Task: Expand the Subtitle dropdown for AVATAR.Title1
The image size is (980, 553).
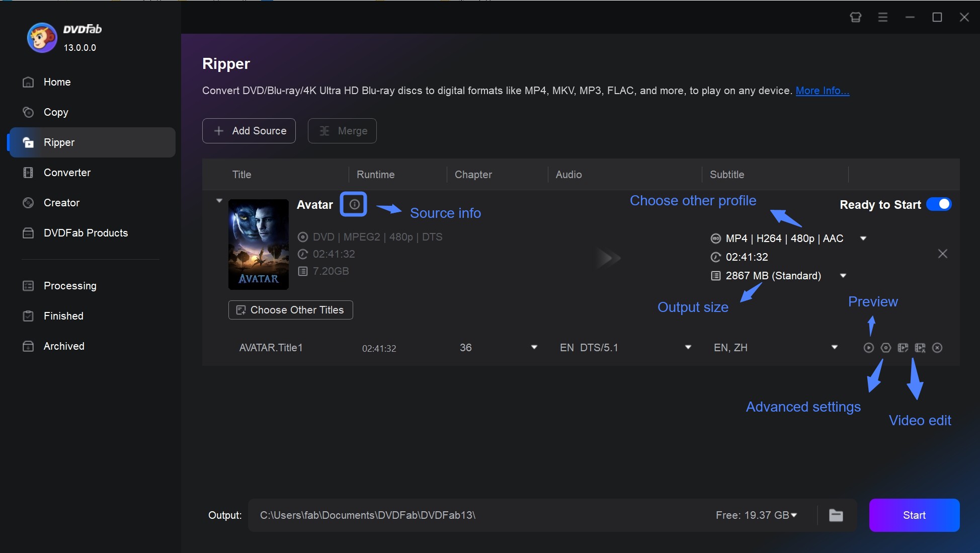Action: click(834, 348)
